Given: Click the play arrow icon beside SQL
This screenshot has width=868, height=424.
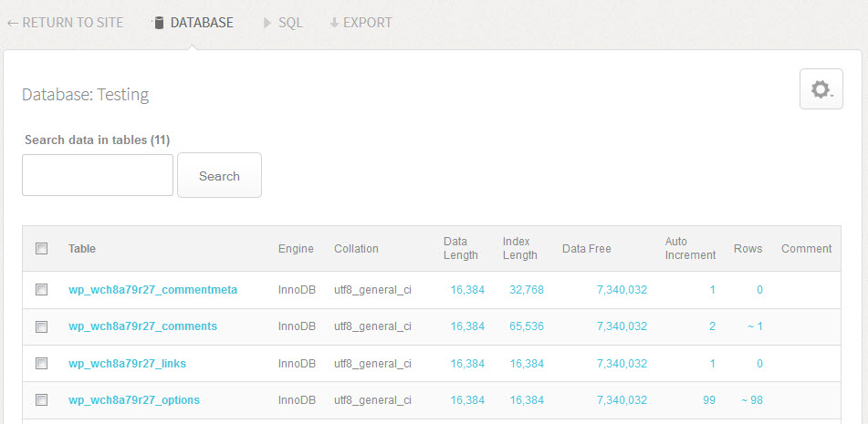Looking at the screenshot, I should point(267,23).
